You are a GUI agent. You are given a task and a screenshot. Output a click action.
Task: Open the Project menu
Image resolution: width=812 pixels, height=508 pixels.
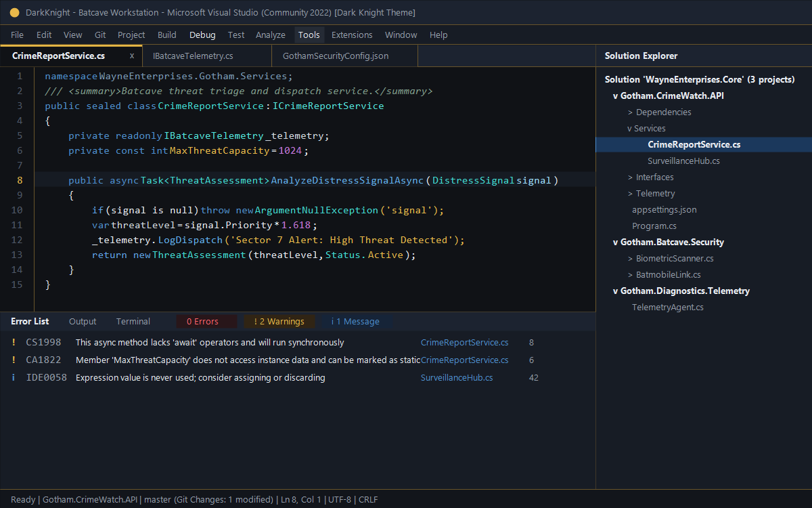click(x=131, y=35)
